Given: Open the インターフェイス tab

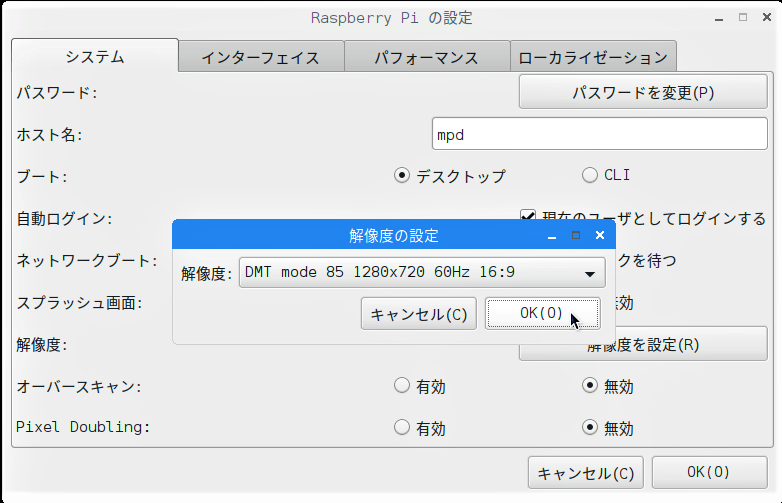Looking at the screenshot, I should tap(261, 58).
